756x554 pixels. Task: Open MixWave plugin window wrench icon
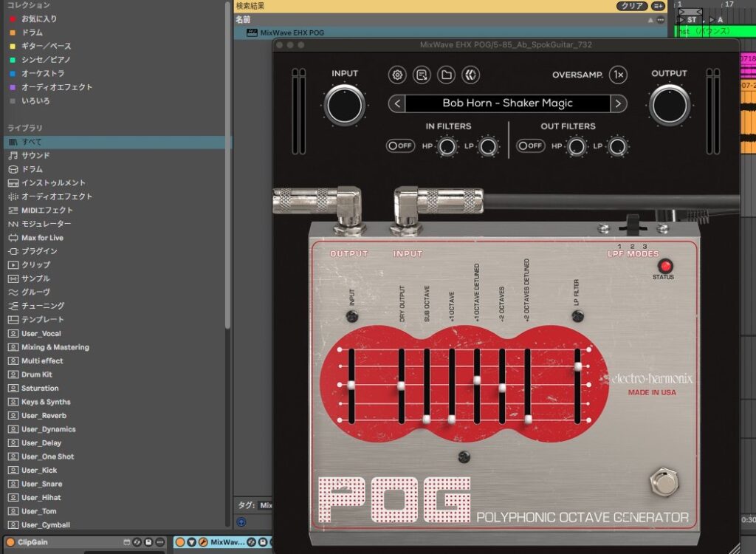(x=203, y=542)
